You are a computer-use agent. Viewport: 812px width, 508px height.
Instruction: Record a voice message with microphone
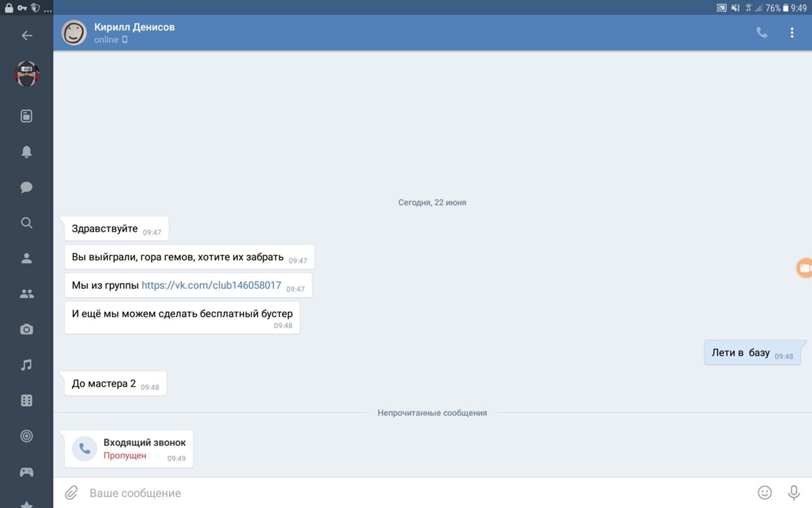click(x=793, y=493)
